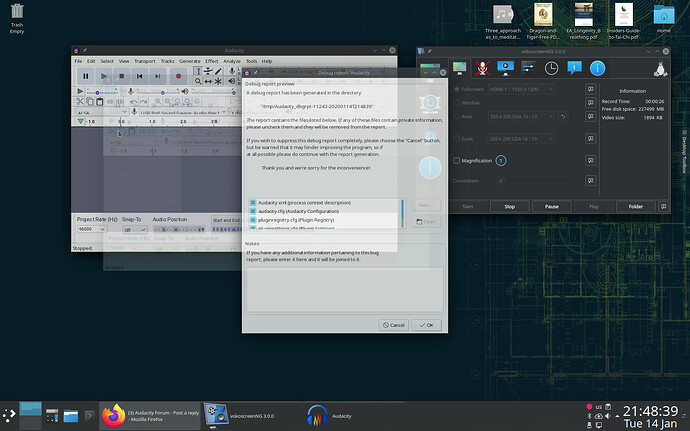Click the Folder button in vokoscreenNG

[635, 206]
